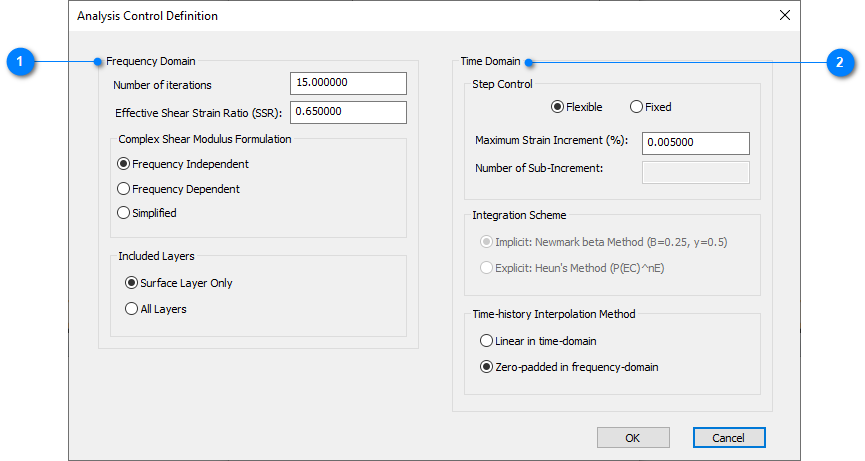Close the Analysis Control Definition dialog
The image size is (865, 461).
point(784,15)
